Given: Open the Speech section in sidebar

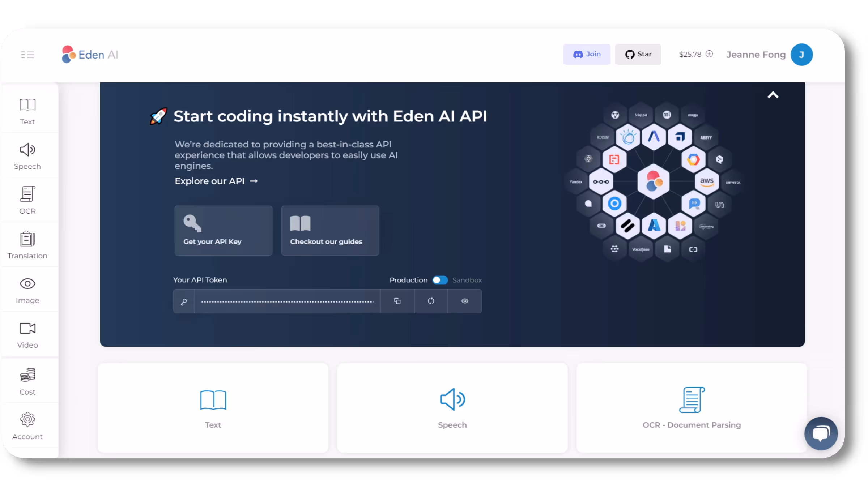Looking at the screenshot, I should 27,155.
